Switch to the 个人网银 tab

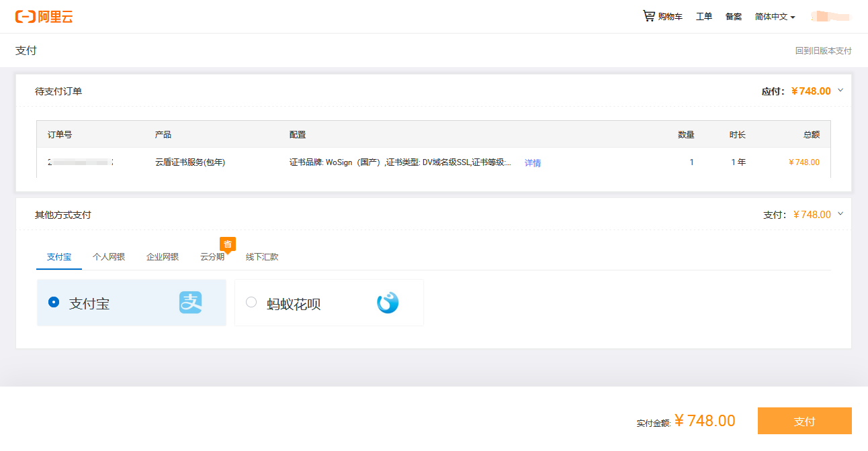pos(109,257)
